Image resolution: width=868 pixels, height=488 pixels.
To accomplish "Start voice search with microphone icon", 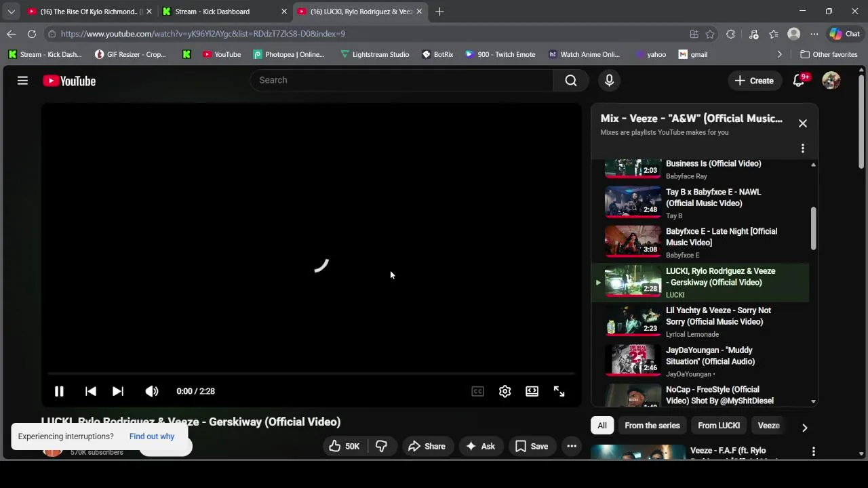I will [x=609, y=80].
